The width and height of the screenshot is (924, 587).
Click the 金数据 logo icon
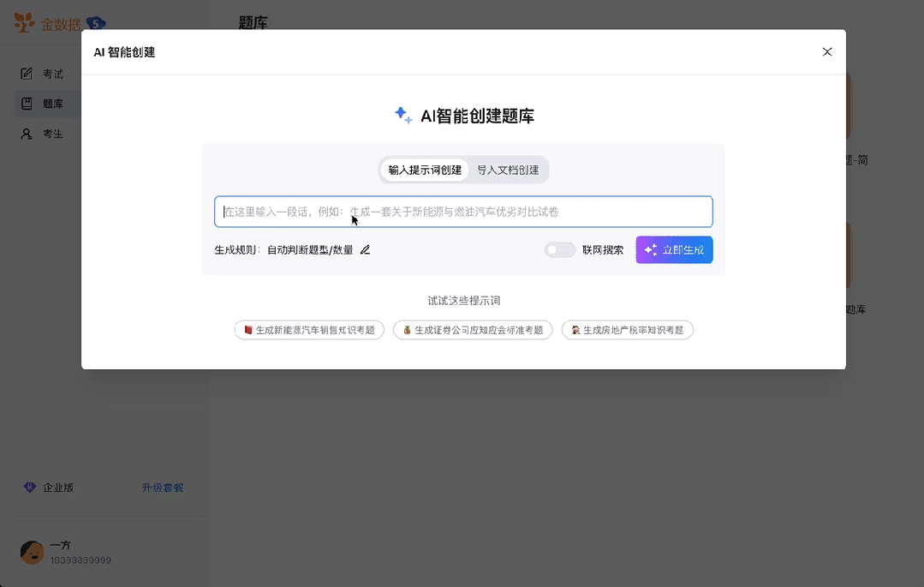coord(24,23)
